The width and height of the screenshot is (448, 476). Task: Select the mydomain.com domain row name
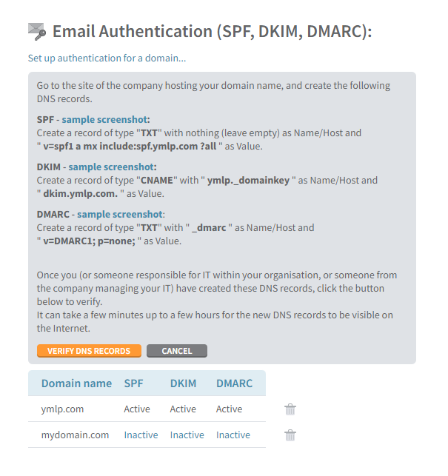point(75,435)
